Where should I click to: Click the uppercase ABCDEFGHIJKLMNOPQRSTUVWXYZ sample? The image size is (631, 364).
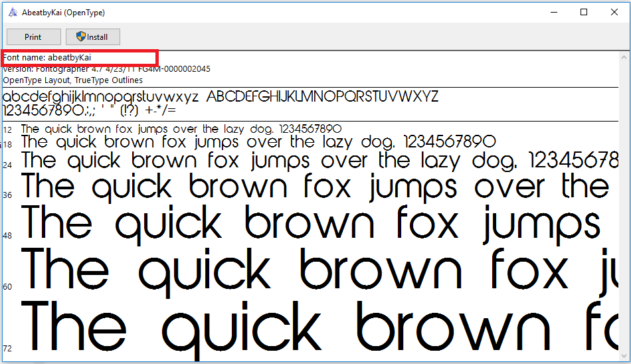[322, 96]
